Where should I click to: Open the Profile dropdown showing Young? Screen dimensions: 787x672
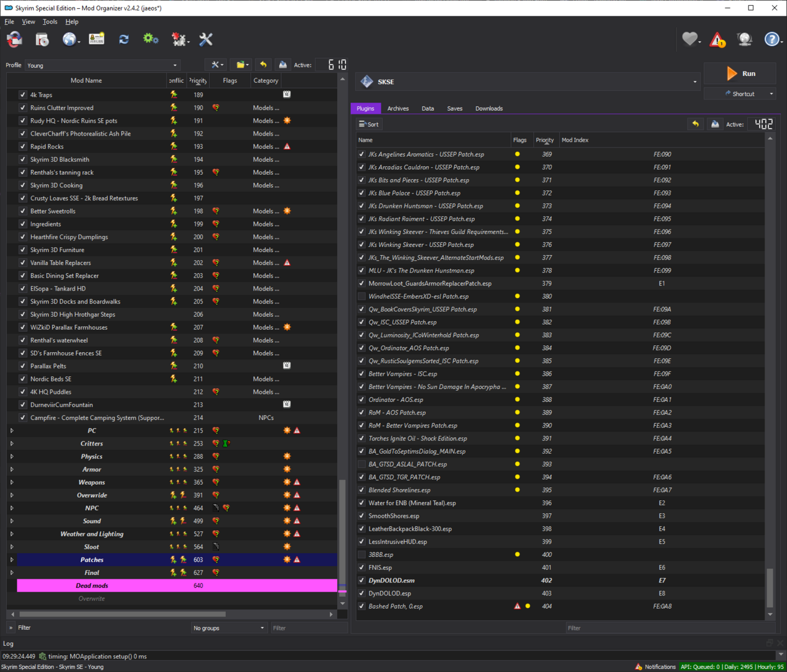click(103, 65)
